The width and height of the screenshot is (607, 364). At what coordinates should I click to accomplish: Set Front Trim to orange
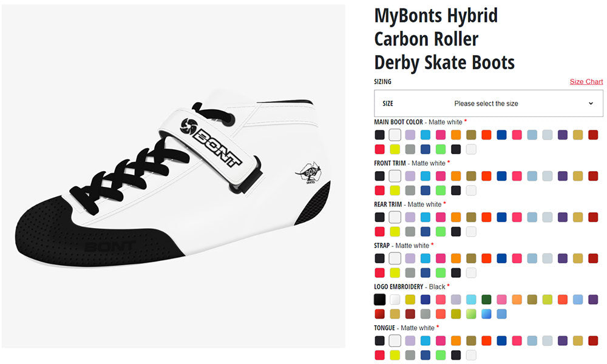click(x=456, y=176)
